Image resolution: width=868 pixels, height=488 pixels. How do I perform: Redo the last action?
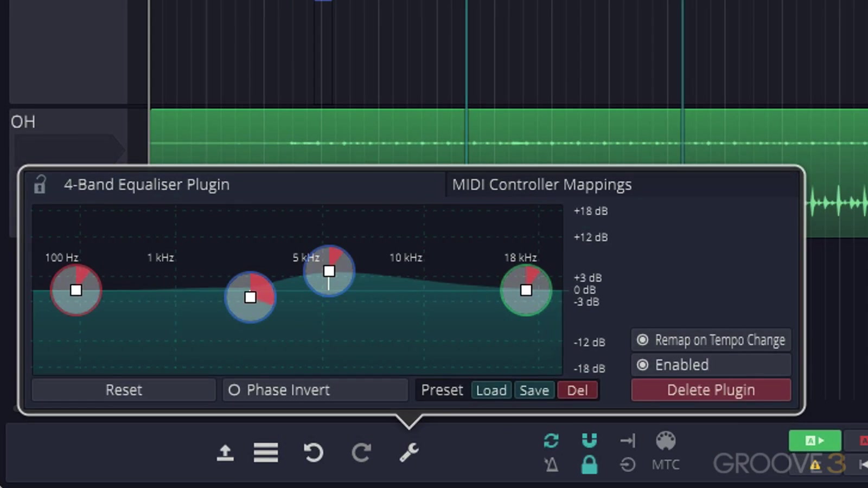[362, 453]
